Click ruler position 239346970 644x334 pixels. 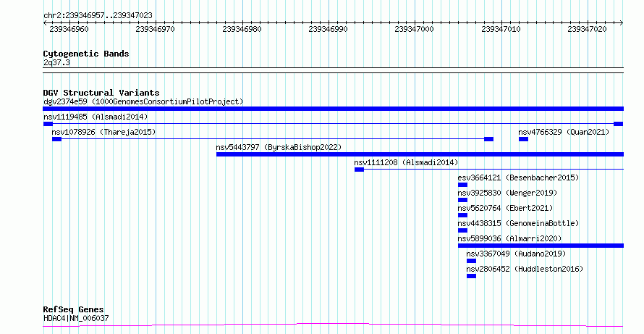click(155, 29)
